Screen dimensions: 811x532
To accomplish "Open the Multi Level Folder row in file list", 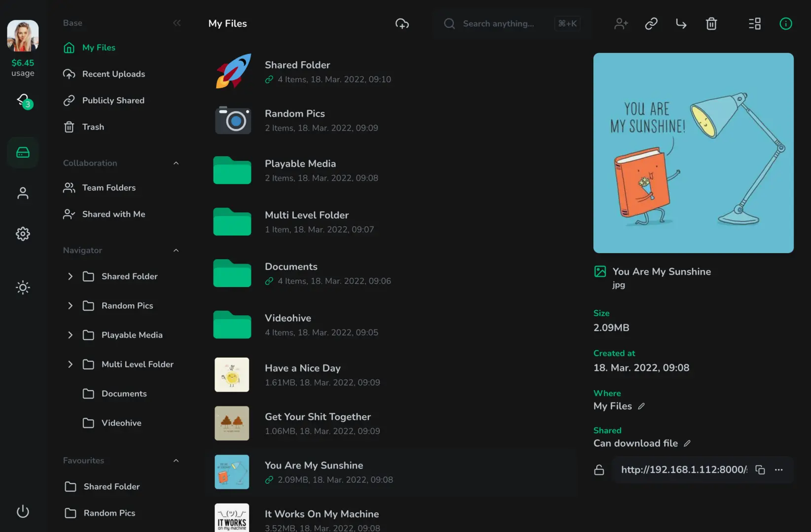I will pos(392,222).
